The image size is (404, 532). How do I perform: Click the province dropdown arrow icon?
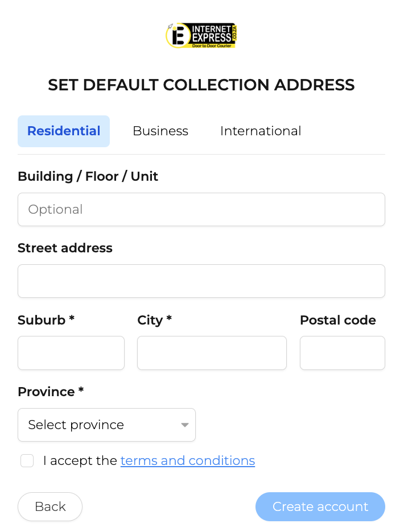tap(185, 425)
